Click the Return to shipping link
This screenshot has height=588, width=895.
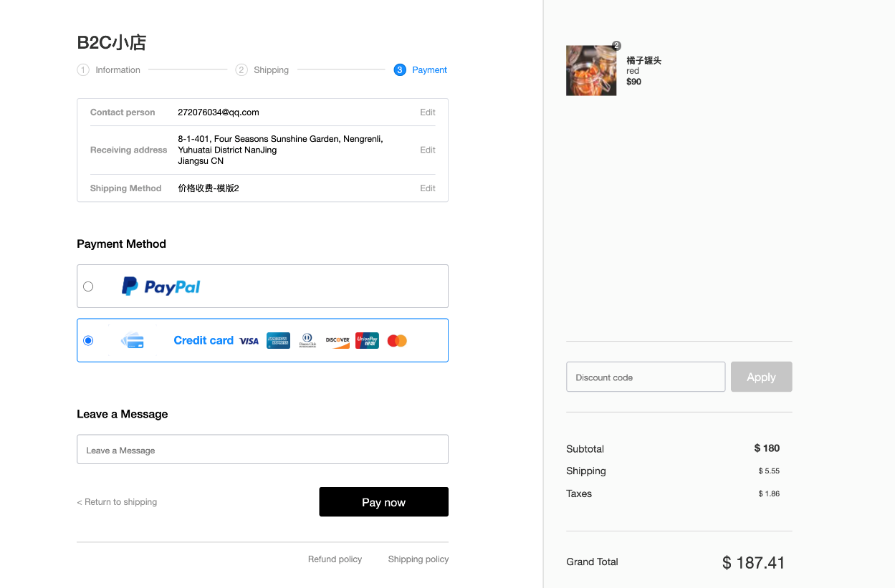pos(117,502)
